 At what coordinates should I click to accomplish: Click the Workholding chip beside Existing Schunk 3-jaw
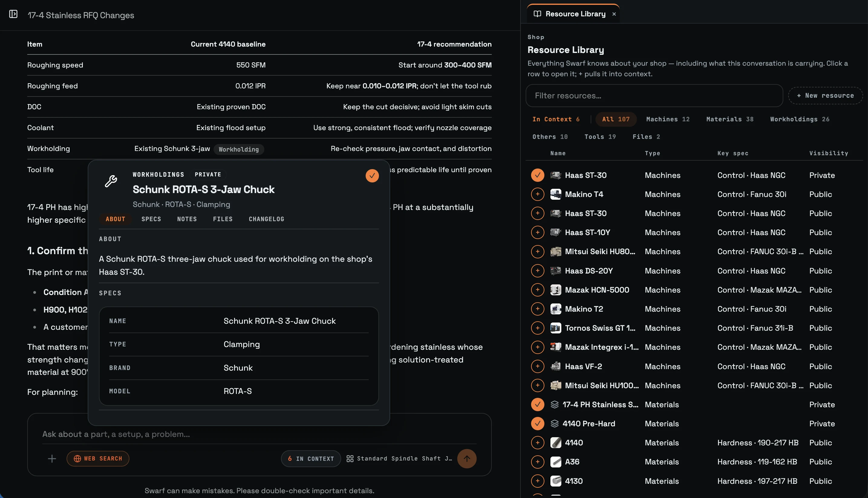[239, 149]
